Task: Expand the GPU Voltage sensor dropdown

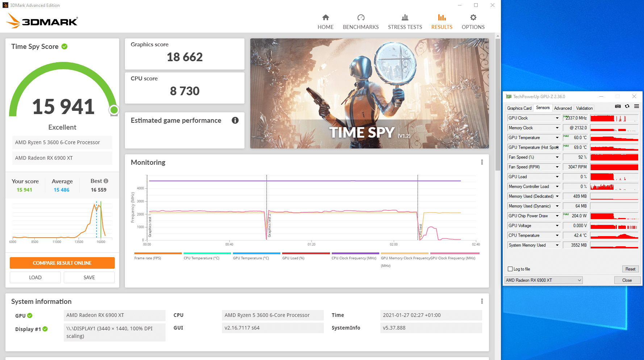Action: pos(557,226)
